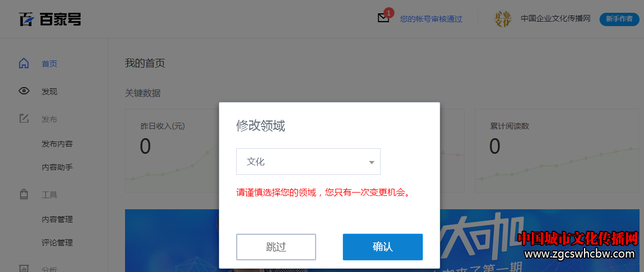This screenshot has width=644, height=272.
Task: Open 评论管理 in sidebar
Action: point(57,243)
